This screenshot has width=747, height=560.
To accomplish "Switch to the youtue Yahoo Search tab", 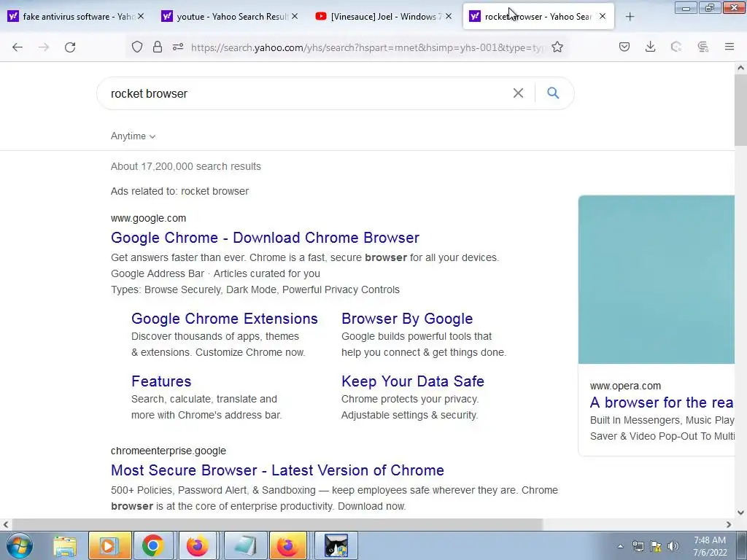I will tap(228, 17).
